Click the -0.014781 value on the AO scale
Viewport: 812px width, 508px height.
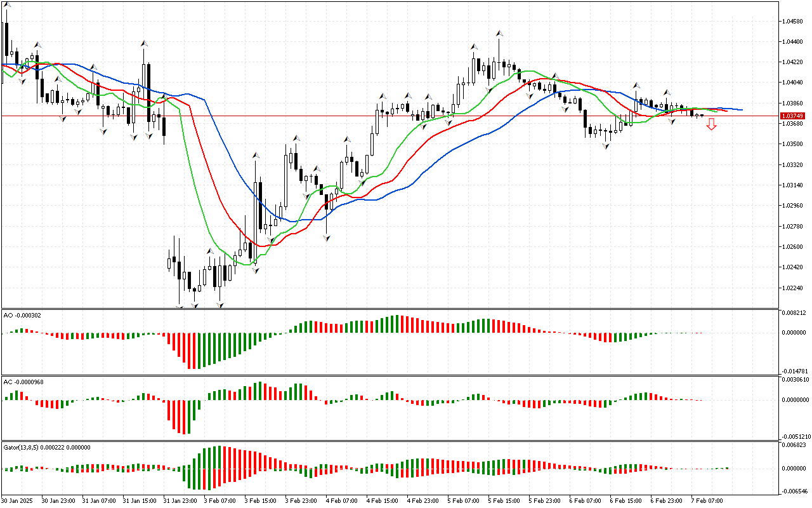pyautogui.click(x=794, y=371)
